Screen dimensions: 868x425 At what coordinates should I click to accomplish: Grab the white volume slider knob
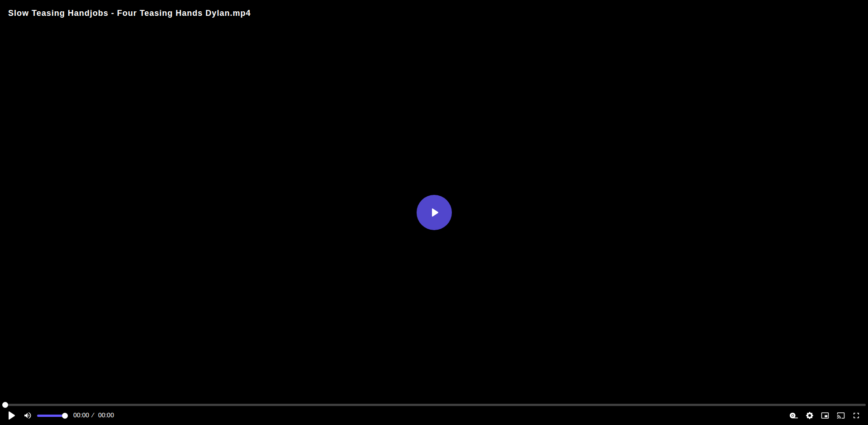[x=65, y=416]
